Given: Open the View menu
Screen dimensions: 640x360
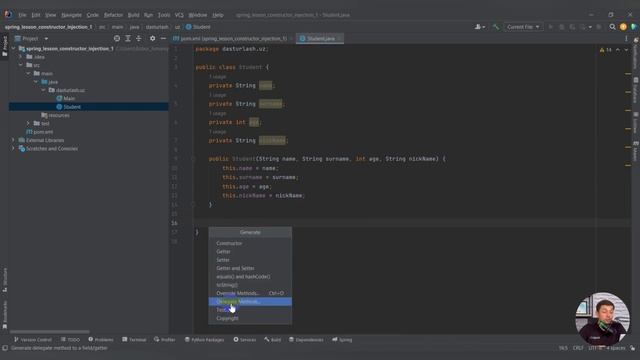Looking at the screenshot, I should click(51, 15).
